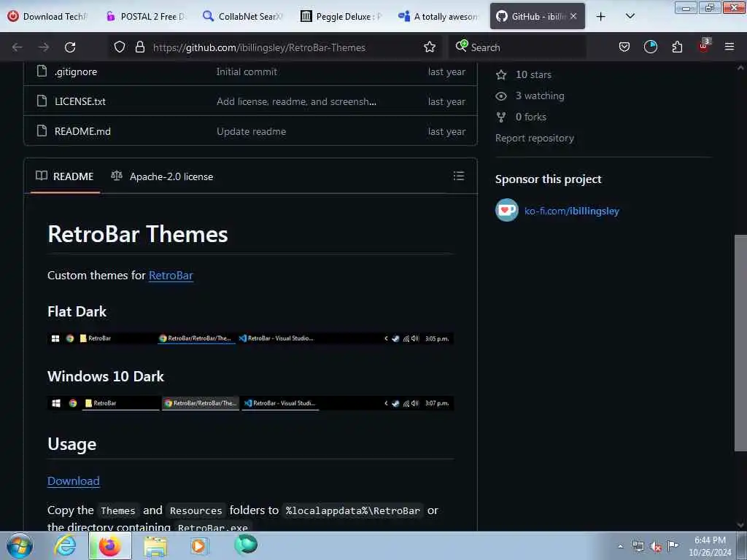747x560 pixels.
Task: Open tracking protection shield info
Action: click(x=120, y=47)
